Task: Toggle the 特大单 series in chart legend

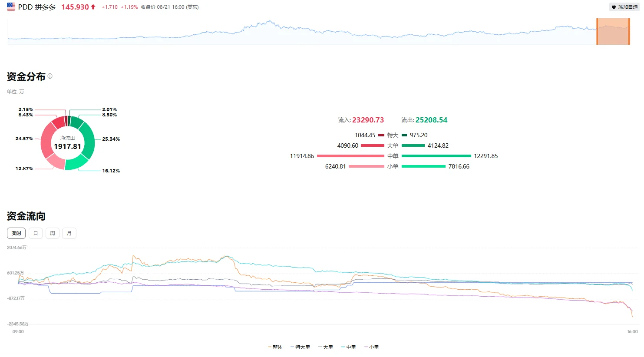Action: pyautogui.click(x=300, y=347)
